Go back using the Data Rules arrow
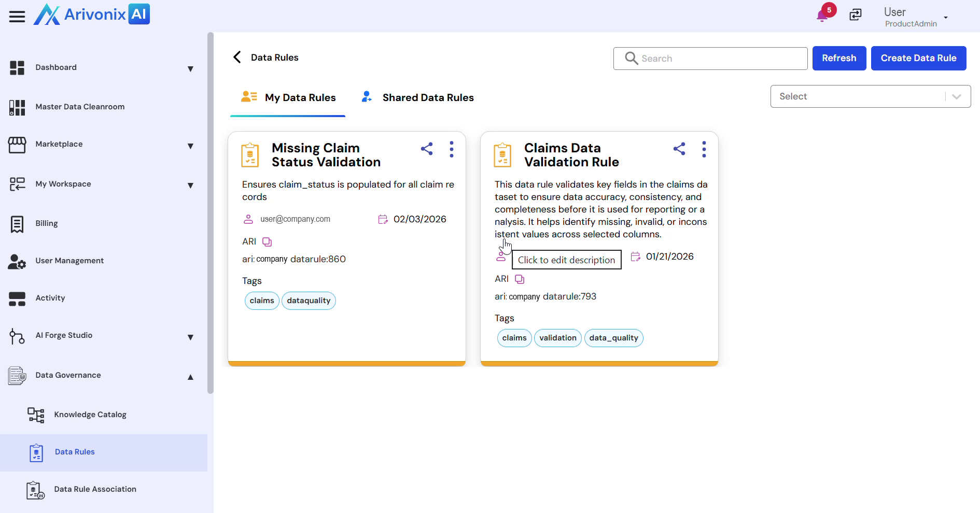Screen dimensions: 980x513 click(x=237, y=58)
